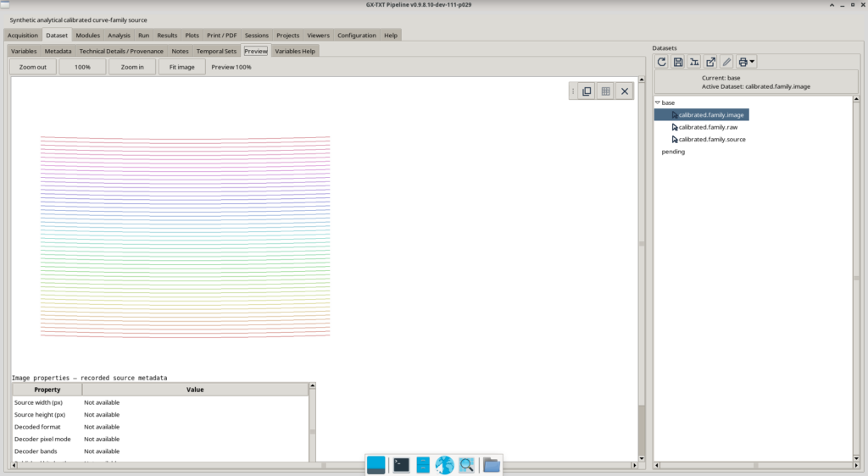
Task: Open the Help tab
Action: [391, 36]
